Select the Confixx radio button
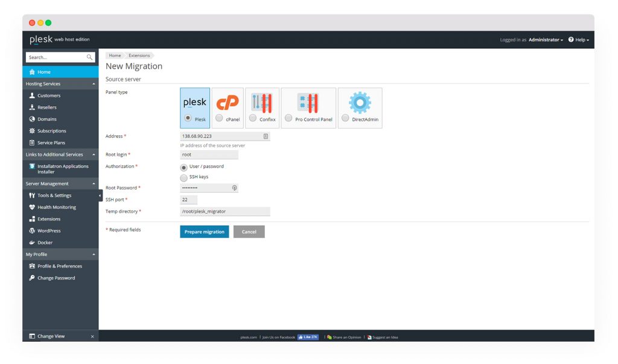Viewport: 618px width, 364px height. 253,118
